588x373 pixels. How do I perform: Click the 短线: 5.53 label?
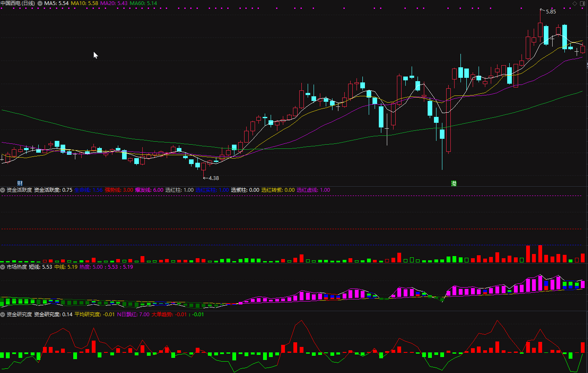tap(41, 267)
